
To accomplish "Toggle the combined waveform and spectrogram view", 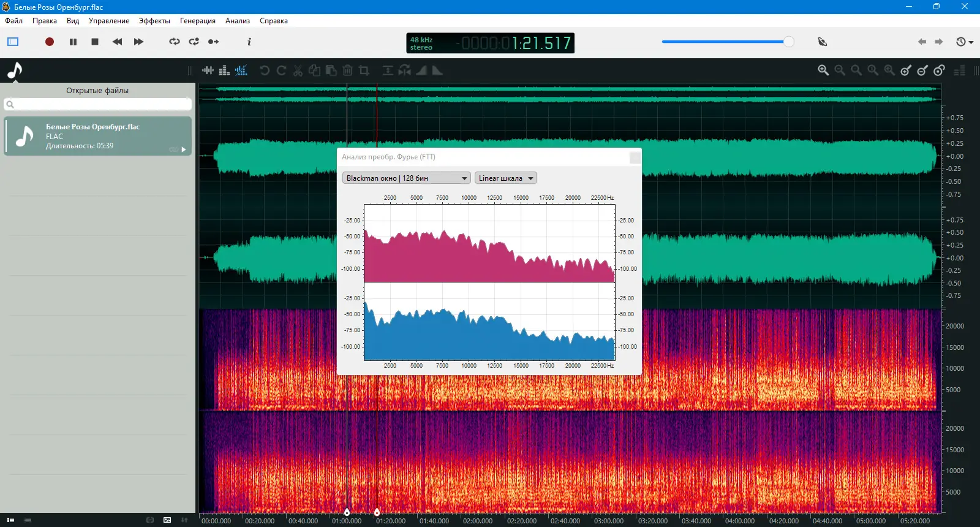I will [x=241, y=70].
